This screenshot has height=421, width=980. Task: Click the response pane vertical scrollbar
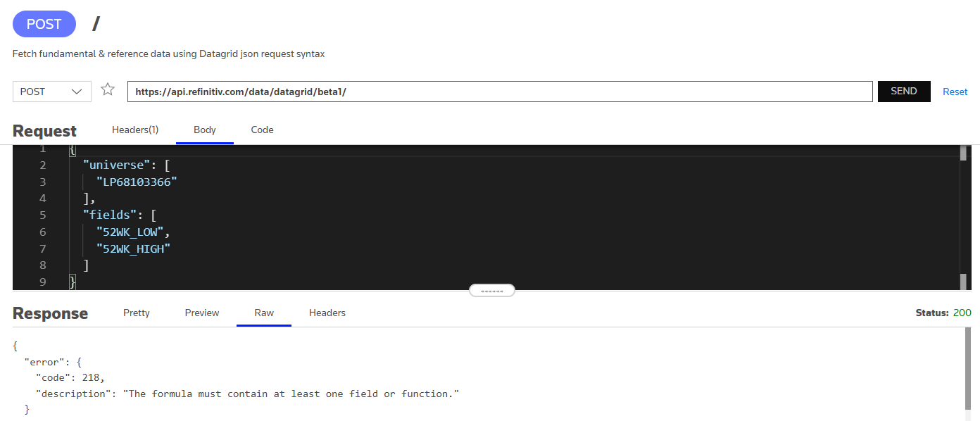pos(969,370)
